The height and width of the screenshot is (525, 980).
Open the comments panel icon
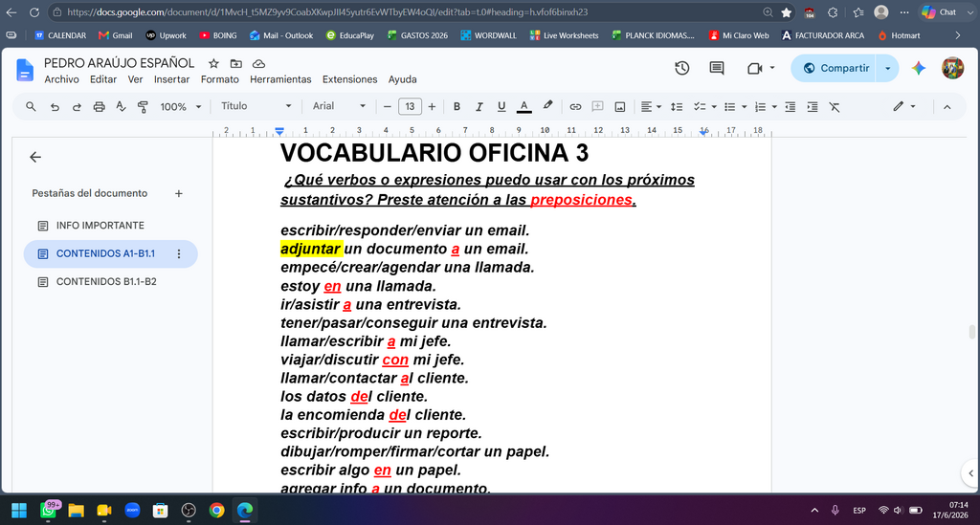click(x=717, y=68)
